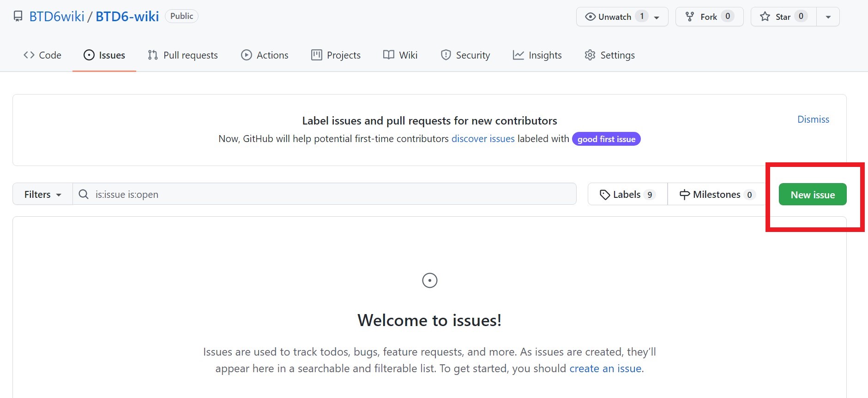This screenshot has width=868, height=398.
Task: Click the Security shield icon
Action: tap(446, 55)
